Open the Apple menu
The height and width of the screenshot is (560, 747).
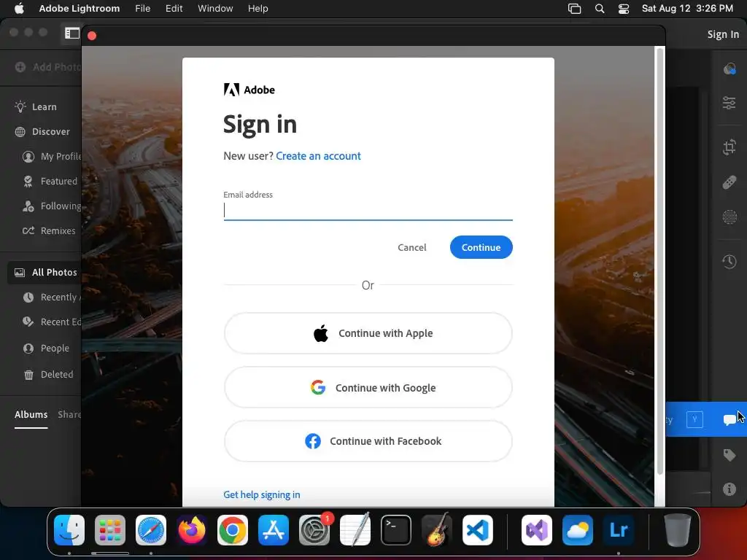(19, 9)
